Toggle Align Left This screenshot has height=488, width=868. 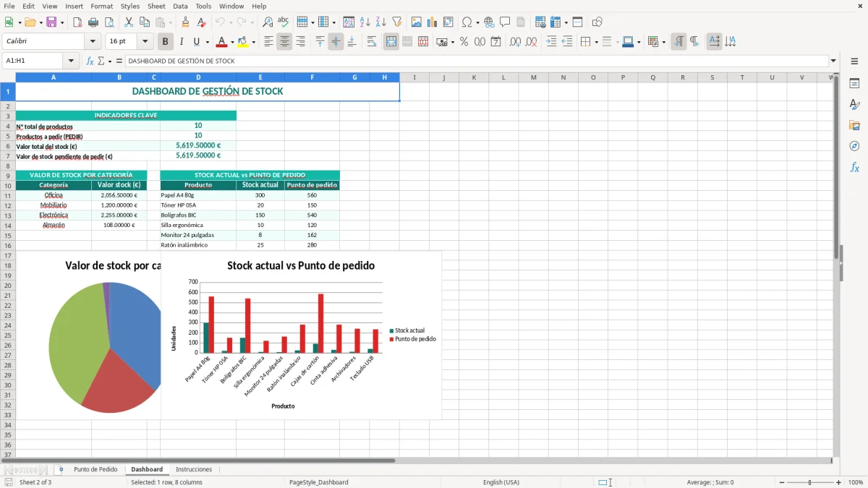pyautogui.click(x=268, y=42)
